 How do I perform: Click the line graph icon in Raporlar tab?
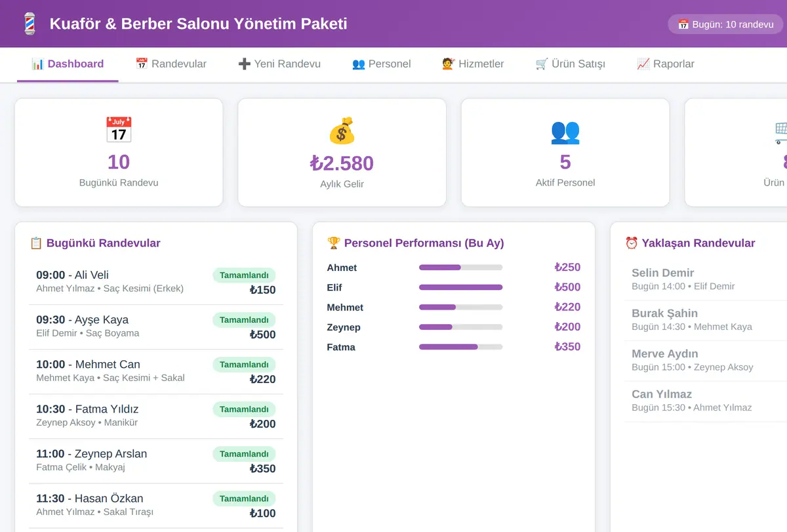[x=643, y=64]
